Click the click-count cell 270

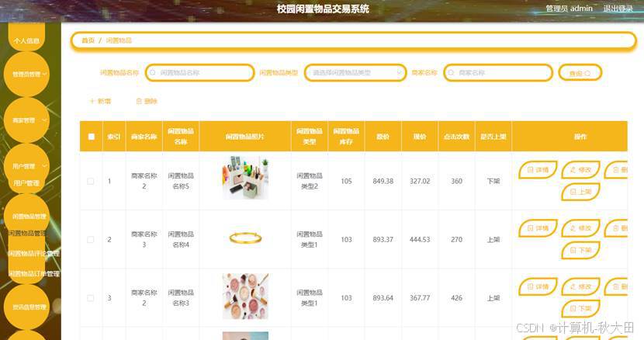457,240
